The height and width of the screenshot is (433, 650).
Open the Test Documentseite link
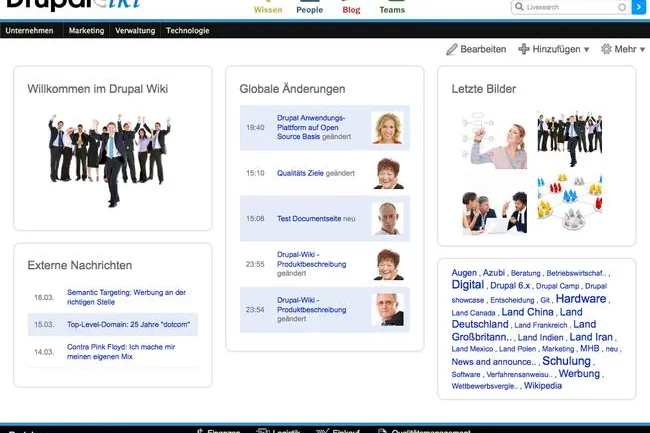pos(309,218)
